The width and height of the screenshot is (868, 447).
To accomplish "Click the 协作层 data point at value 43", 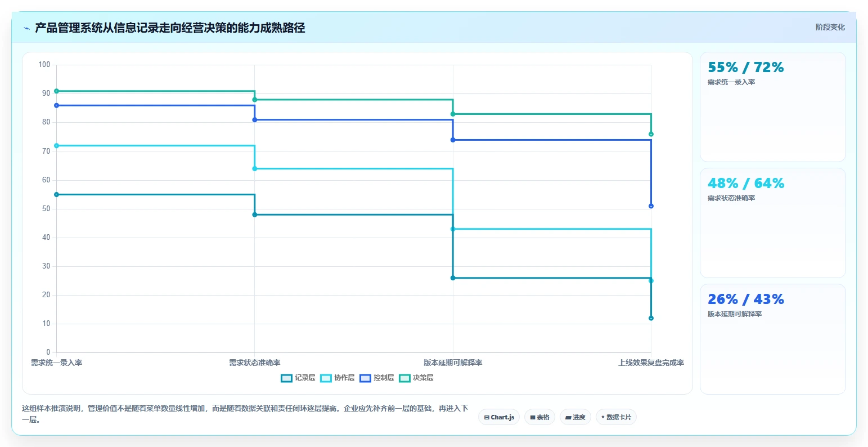I will pos(453,229).
